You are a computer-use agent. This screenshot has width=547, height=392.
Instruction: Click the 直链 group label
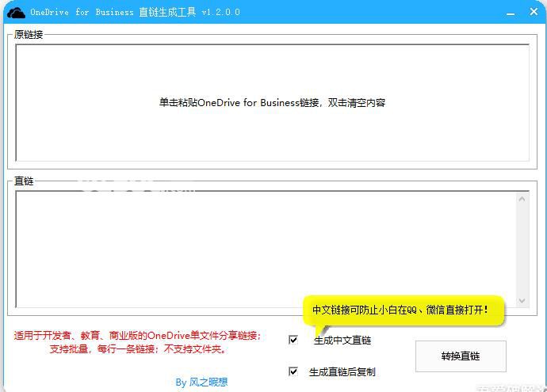pos(24,181)
